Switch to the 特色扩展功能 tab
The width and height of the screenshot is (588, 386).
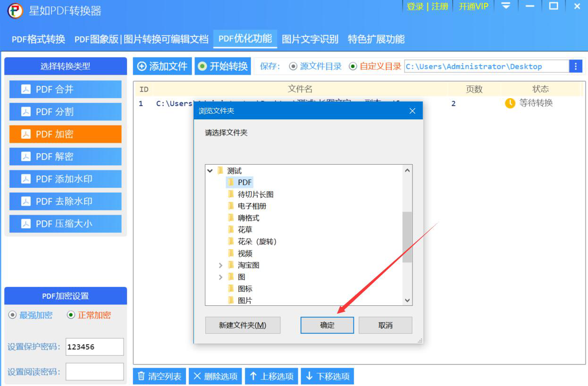376,39
